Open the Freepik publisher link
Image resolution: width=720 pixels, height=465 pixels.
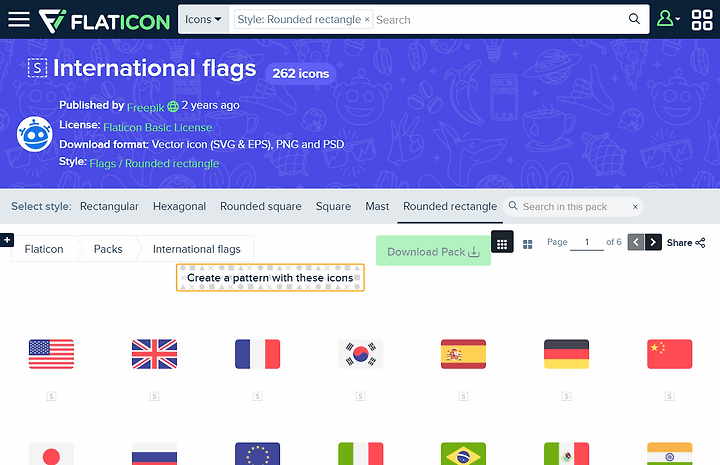click(145, 107)
